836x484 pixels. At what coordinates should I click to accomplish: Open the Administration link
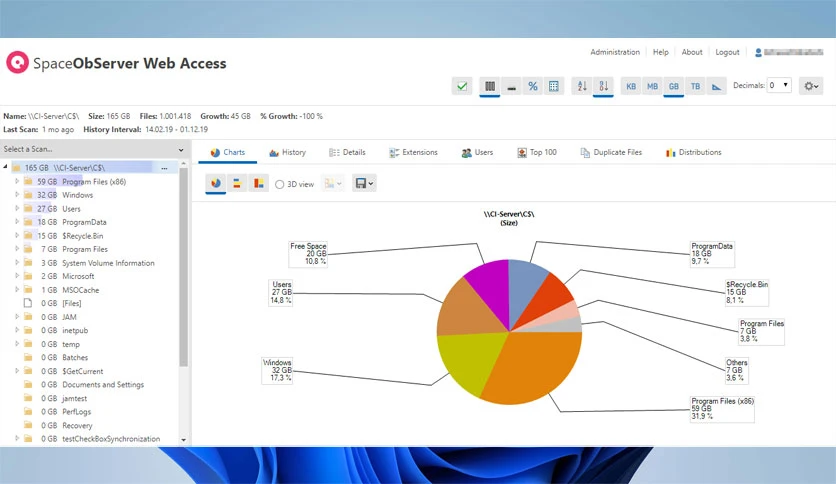[615, 52]
